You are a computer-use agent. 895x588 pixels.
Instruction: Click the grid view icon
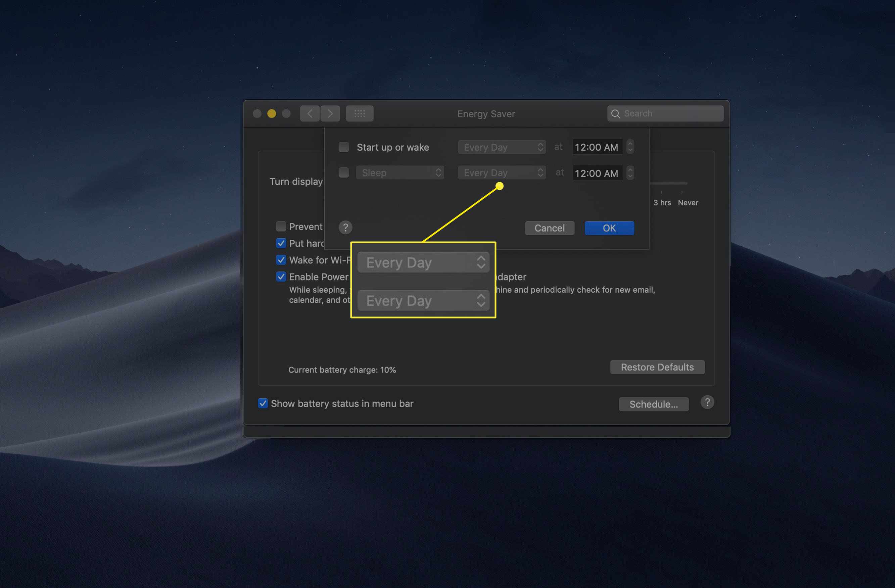point(361,113)
